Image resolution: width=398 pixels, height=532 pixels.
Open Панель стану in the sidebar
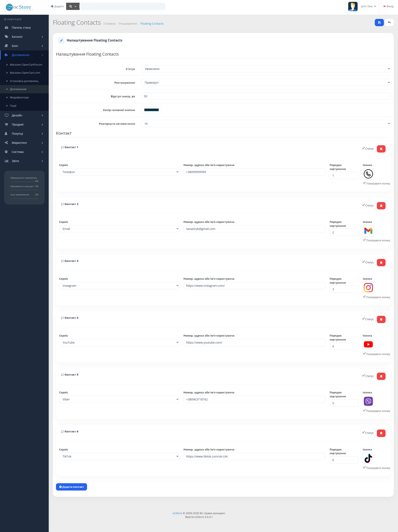pyautogui.click(x=24, y=28)
